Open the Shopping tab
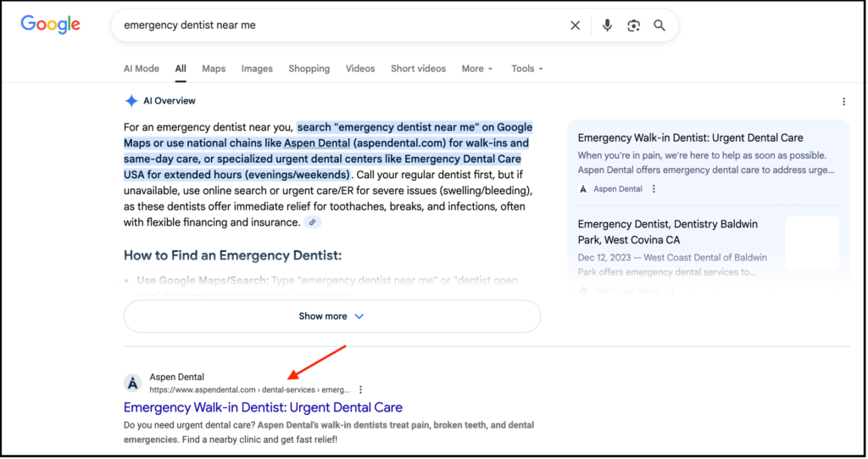The height and width of the screenshot is (459, 868). (x=309, y=69)
